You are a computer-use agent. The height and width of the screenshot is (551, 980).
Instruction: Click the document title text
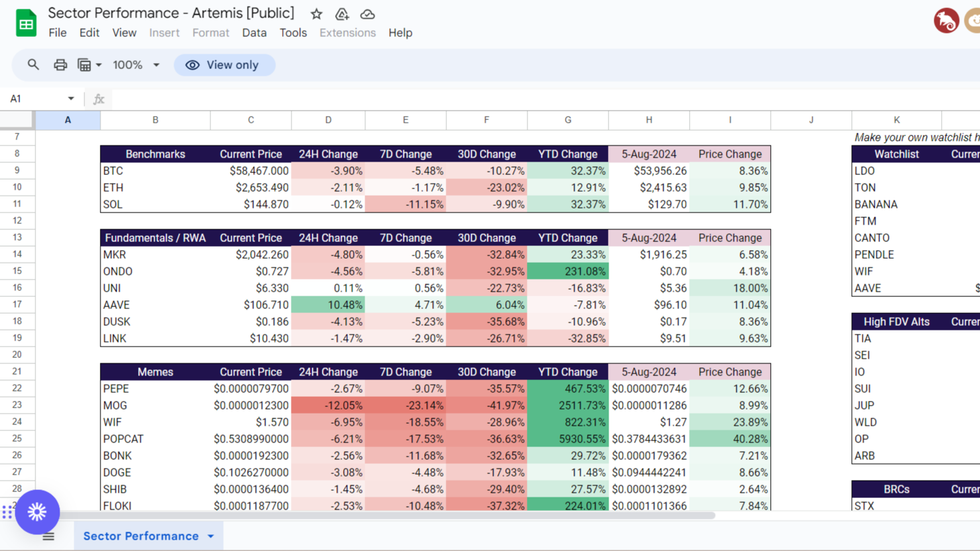click(x=171, y=13)
